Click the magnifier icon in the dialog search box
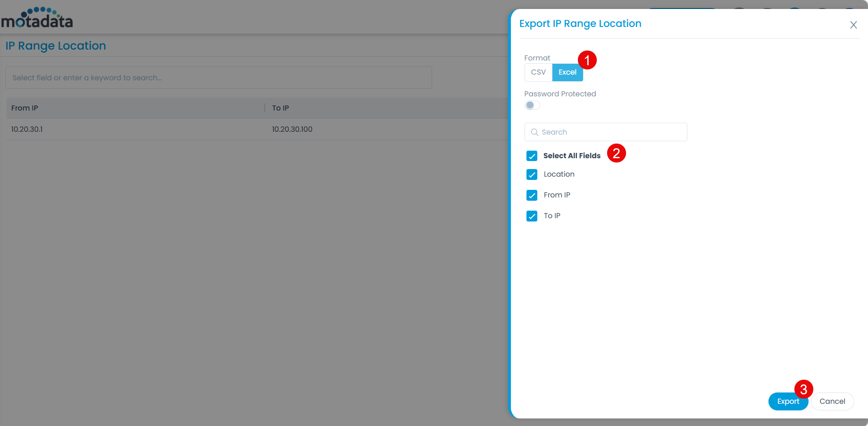 point(534,132)
